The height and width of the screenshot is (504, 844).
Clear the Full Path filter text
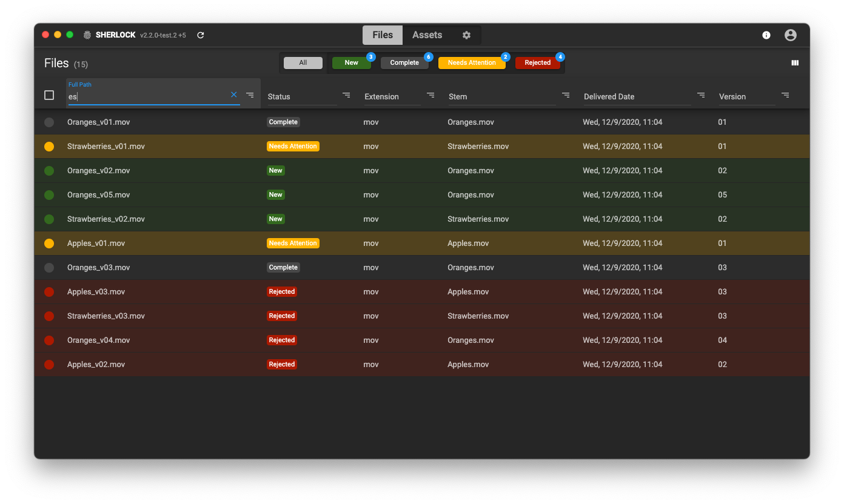(234, 94)
